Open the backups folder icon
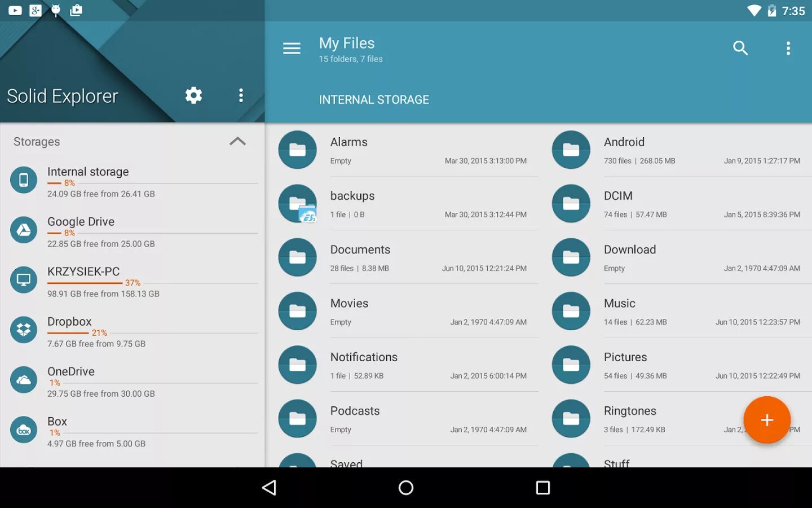The image size is (812, 508). [298, 203]
